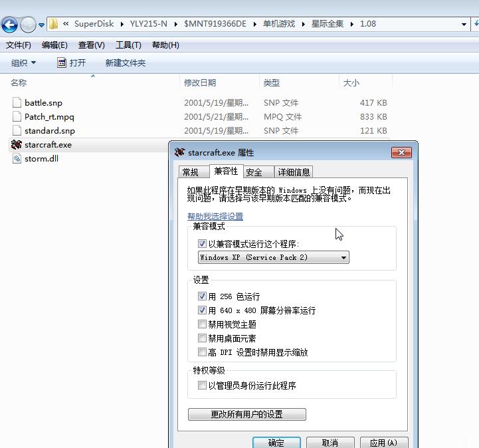
Task: Open Windows XP (Service Pack 2) dropdown
Action: (x=274, y=258)
